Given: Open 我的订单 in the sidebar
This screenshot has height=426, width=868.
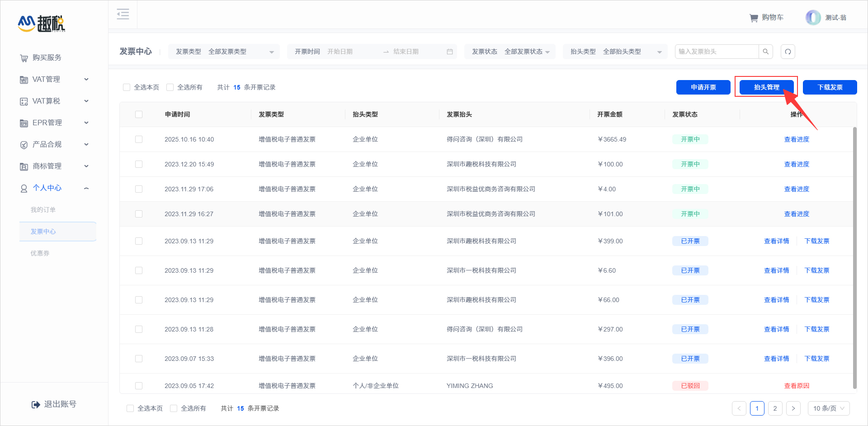Looking at the screenshot, I should tap(43, 210).
